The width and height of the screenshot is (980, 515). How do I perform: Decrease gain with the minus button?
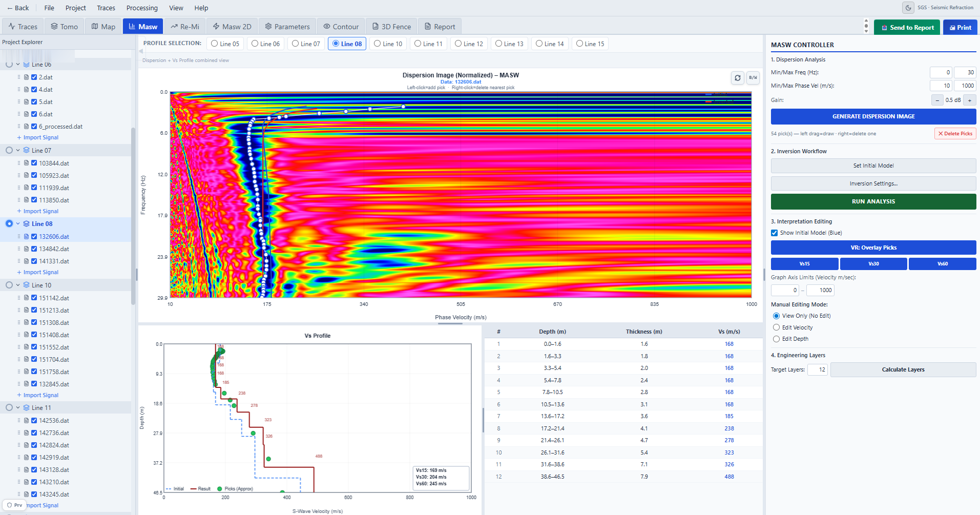click(x=937, y=100)
